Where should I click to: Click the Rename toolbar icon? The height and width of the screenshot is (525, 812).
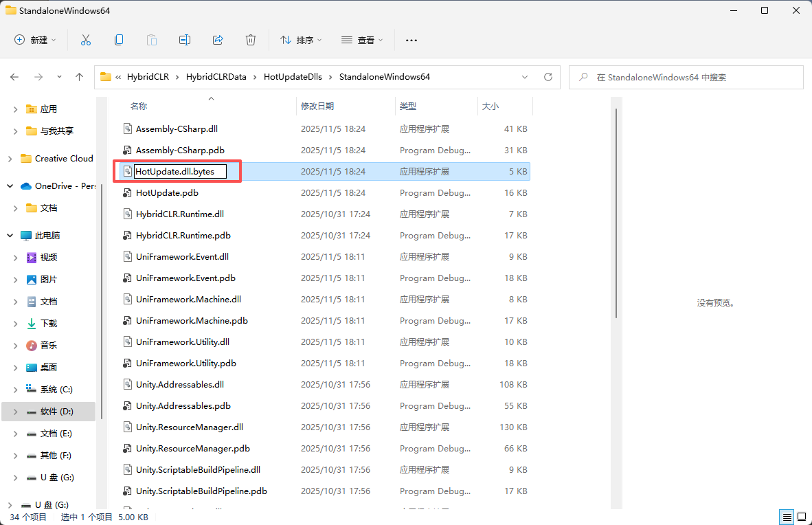pos(185,40)
